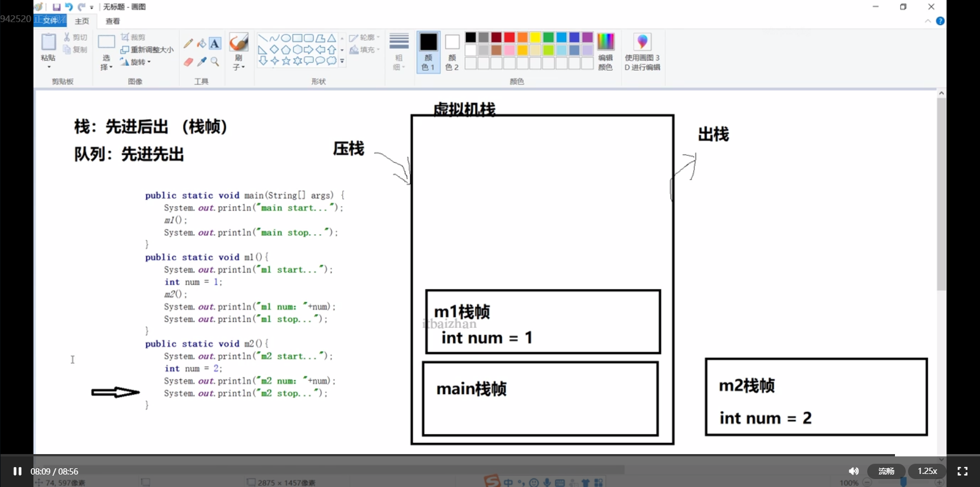Open the Brushes (刷子) dropdown
980x487 pixels.
pyautogui.click(x=239, y=62)
